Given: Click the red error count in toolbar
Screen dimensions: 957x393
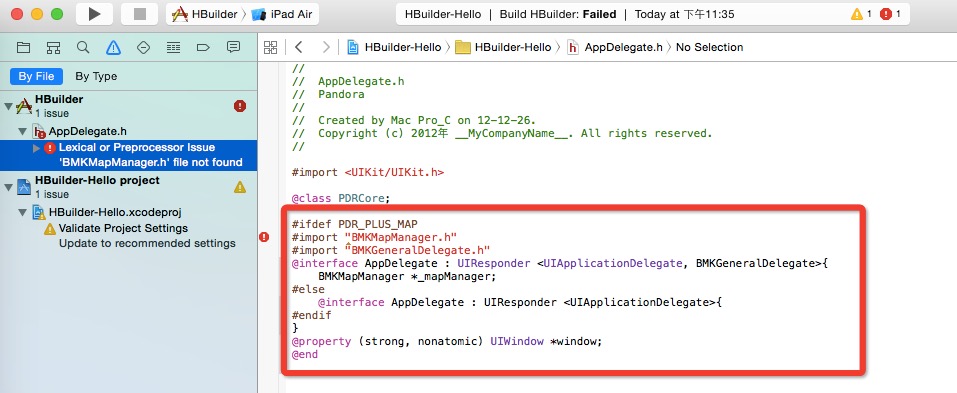Looking at the screenshot, I should (x=890, y=14).
